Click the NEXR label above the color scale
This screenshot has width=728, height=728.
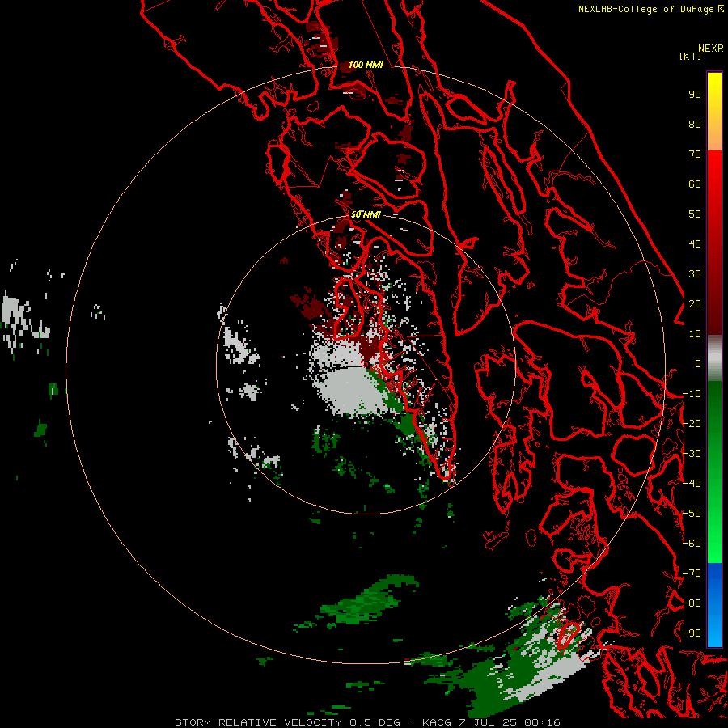[711, 49]
